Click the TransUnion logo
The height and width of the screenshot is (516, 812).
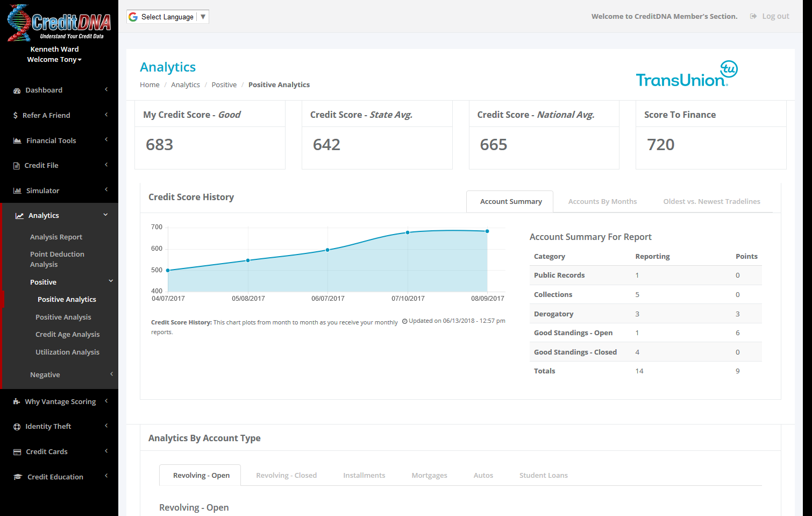pyautogui.click(x=687, y=74)
